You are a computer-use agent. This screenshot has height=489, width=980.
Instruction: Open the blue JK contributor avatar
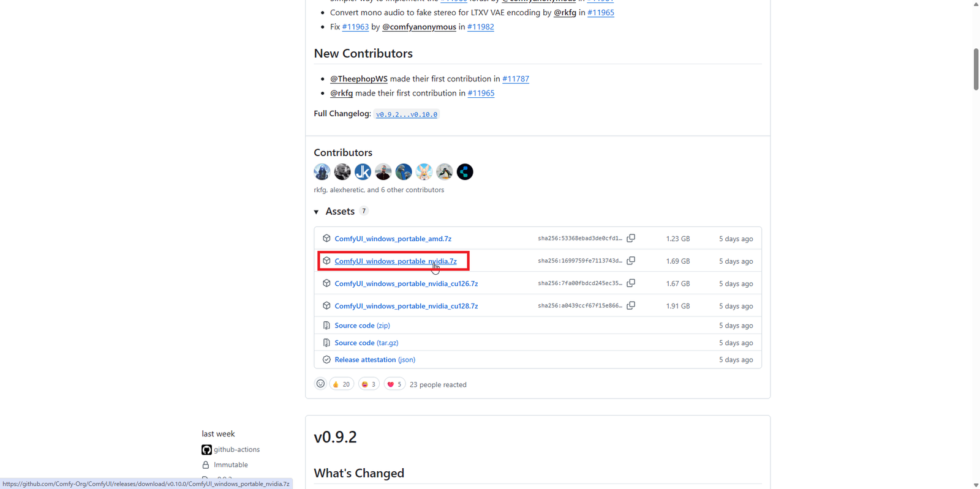pyautogui.click(x=363, y=172)
